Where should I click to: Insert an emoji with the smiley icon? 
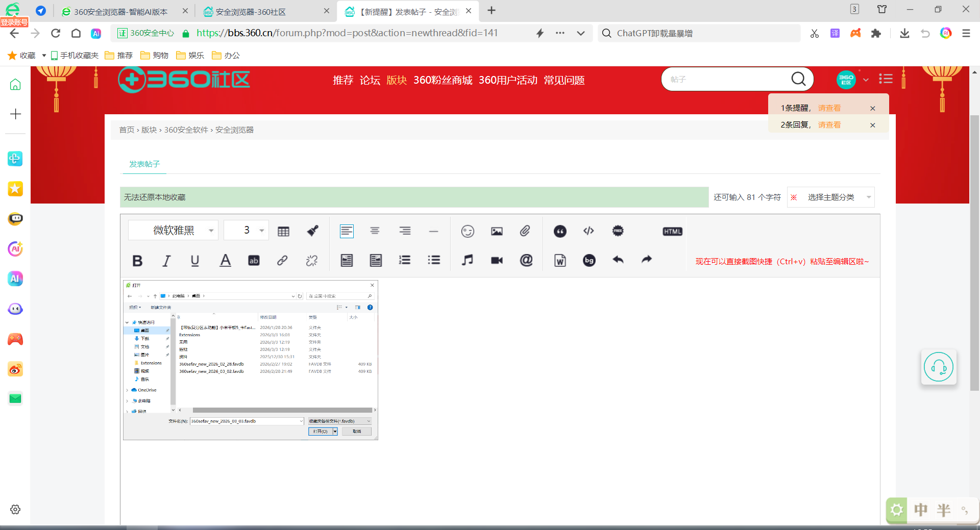(x=468, y=231)
